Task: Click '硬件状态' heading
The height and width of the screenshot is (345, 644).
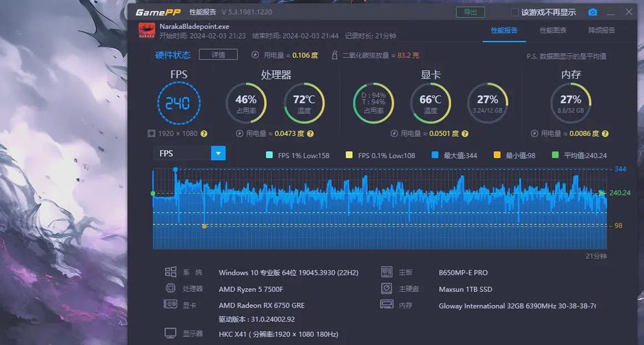Action: (173, 55)
